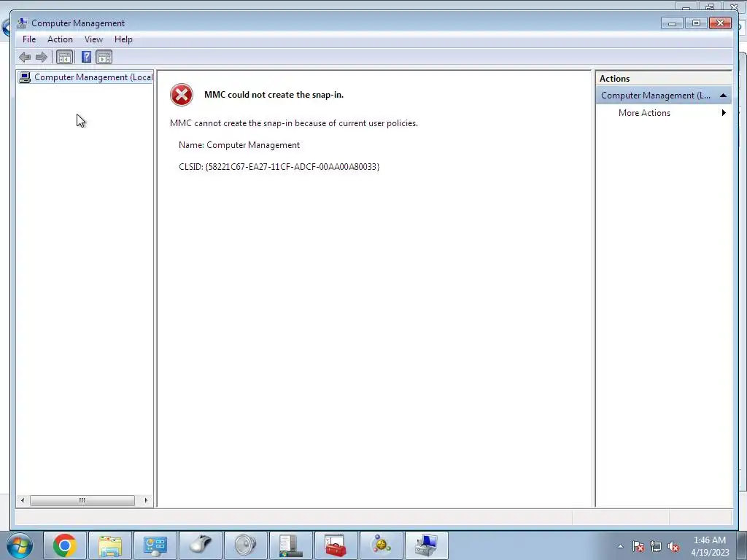747x560 pixels.
Task: Minimize the Computer Management window
Action: (x=672, y=23)
